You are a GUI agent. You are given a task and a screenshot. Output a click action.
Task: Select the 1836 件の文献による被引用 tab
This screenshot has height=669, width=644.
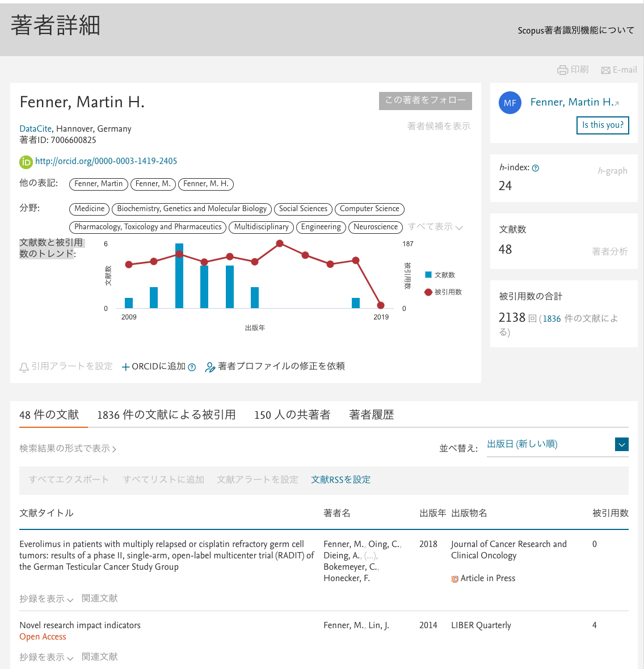166,415
